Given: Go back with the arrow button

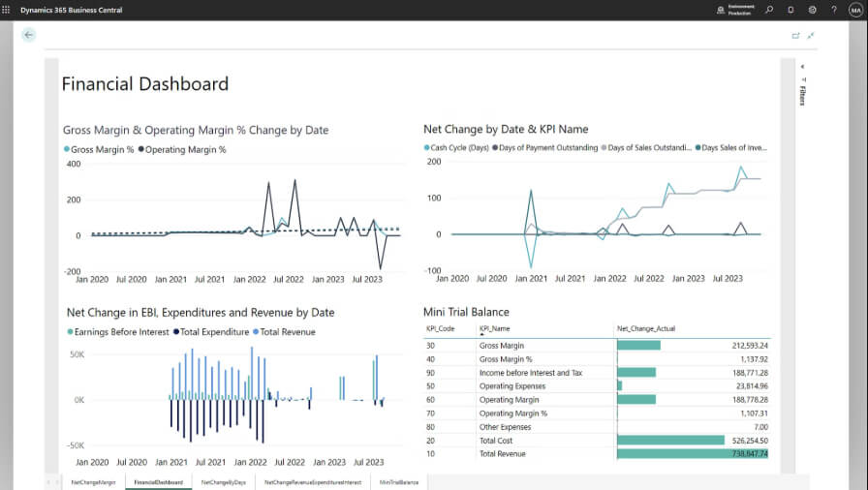Looking at the screenshot, I should (29, 35).
